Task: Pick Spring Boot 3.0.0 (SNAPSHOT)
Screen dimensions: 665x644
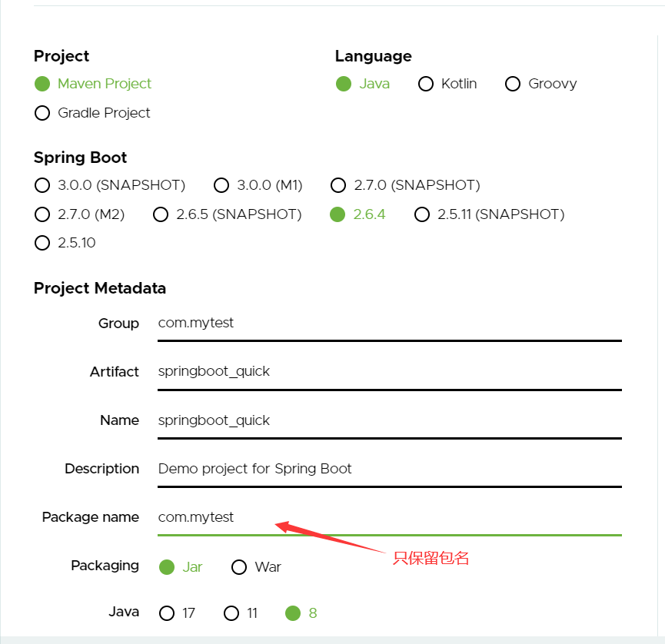Action: coord(42,185)
